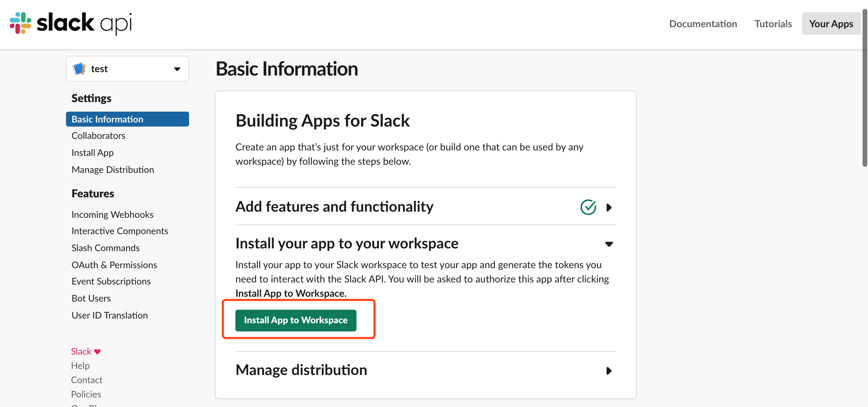The image size is (868, 407).
Task: Open Slash Commands feature page
Action: coord(105,248)
